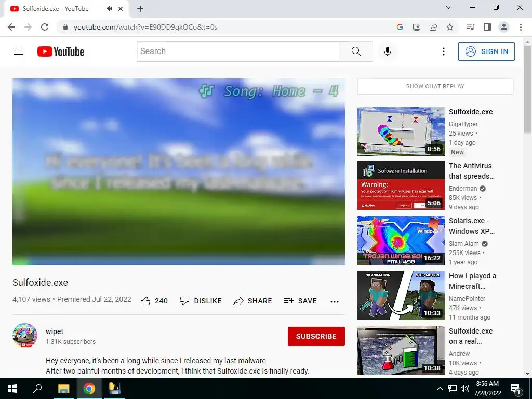Go forward with the browser forward arrow

tap(28, 27)
